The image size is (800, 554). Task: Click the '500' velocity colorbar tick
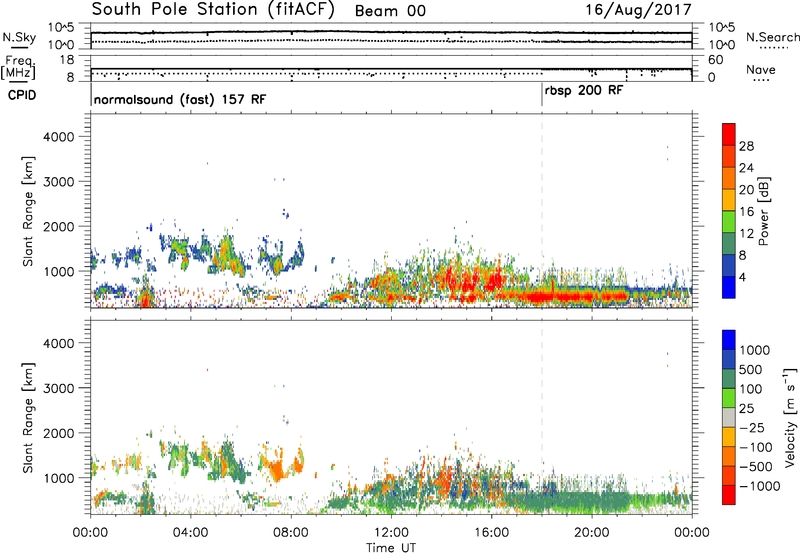[750, 369]
